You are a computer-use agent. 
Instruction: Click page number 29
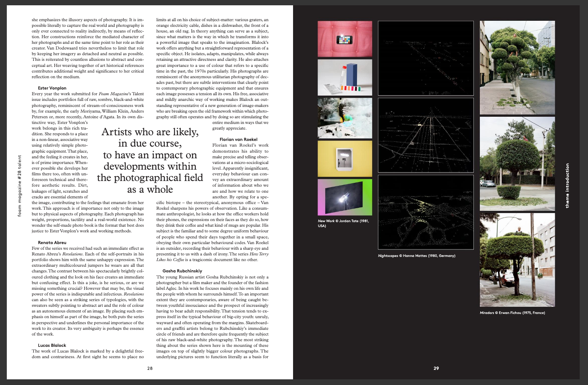pos(436,368)
